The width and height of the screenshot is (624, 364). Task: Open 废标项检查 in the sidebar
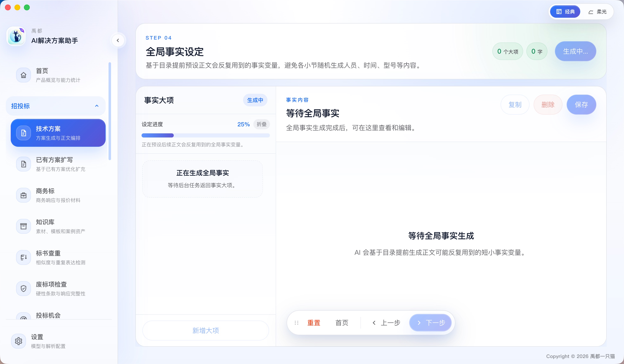58,289
